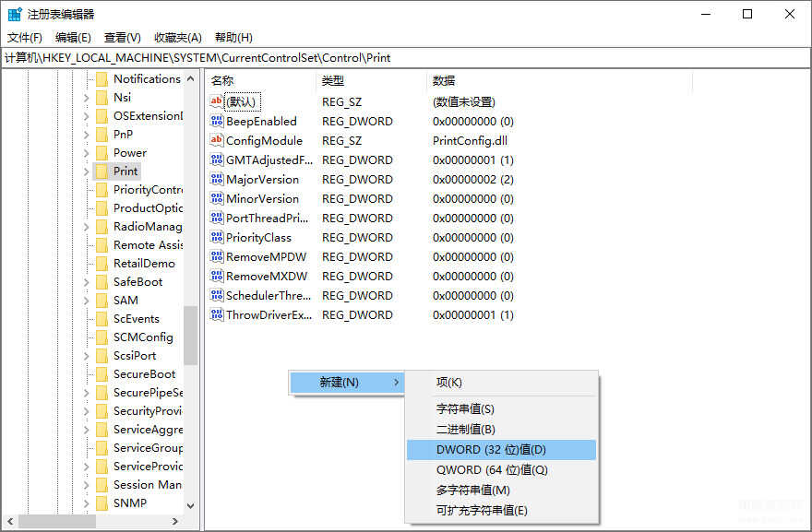Choose QWORD (64 位)值(Q) option
This screenshot has width=812, height=532.
click(501, 470)
